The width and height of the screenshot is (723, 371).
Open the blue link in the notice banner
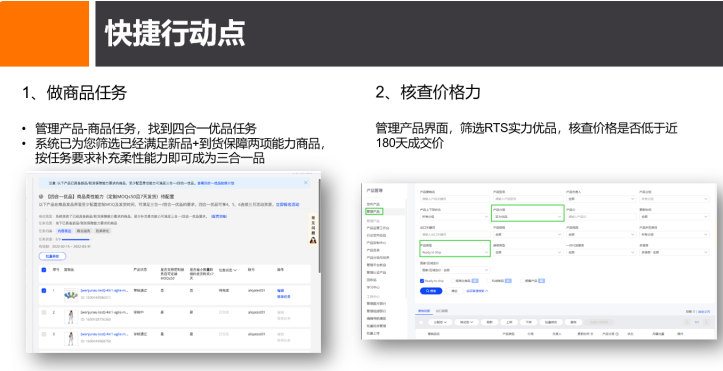(215, 183)
